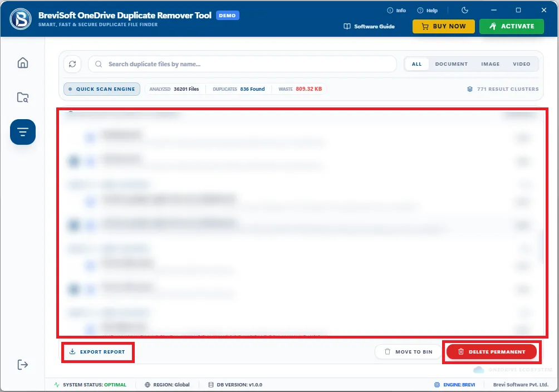This screenshot has height=392, width=559.
Task: Open the Help page
Action: 427,11
